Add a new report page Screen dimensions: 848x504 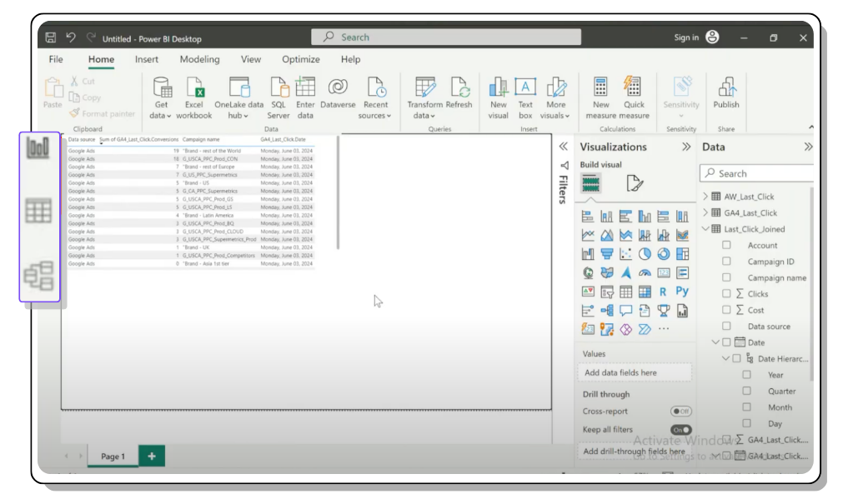(x=152, y=456)
